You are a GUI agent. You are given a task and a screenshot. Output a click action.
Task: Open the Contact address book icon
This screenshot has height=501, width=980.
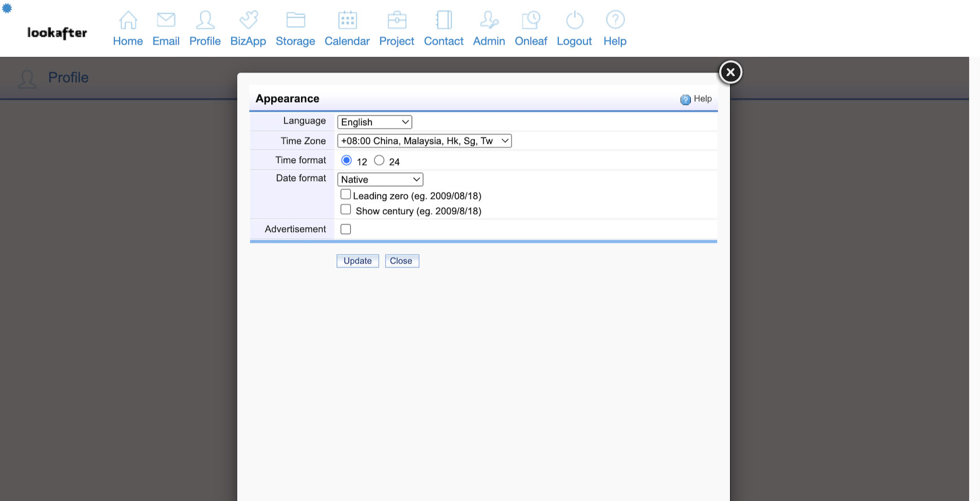444,20
